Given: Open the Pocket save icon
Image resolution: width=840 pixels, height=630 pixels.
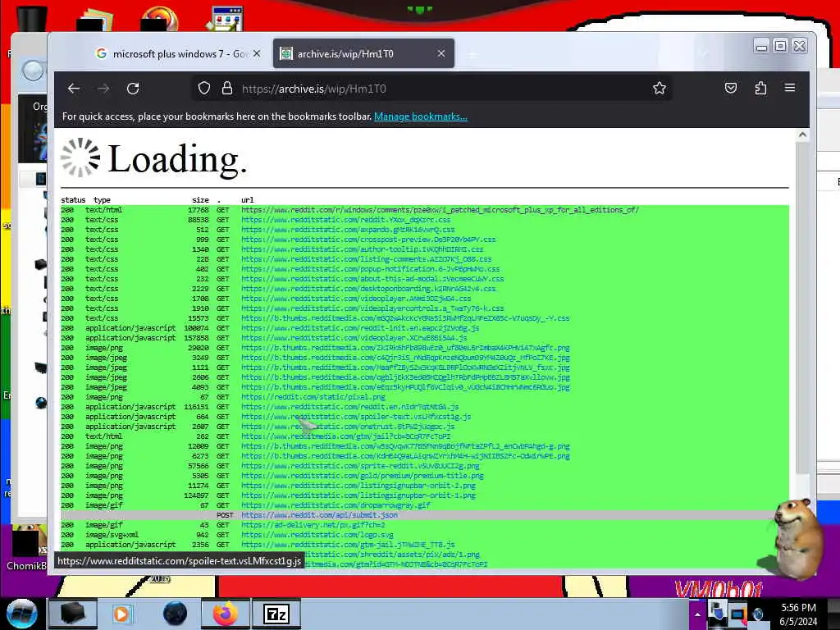Looking at the screenshot, I should pyautogui.click(x=731, y=88).
